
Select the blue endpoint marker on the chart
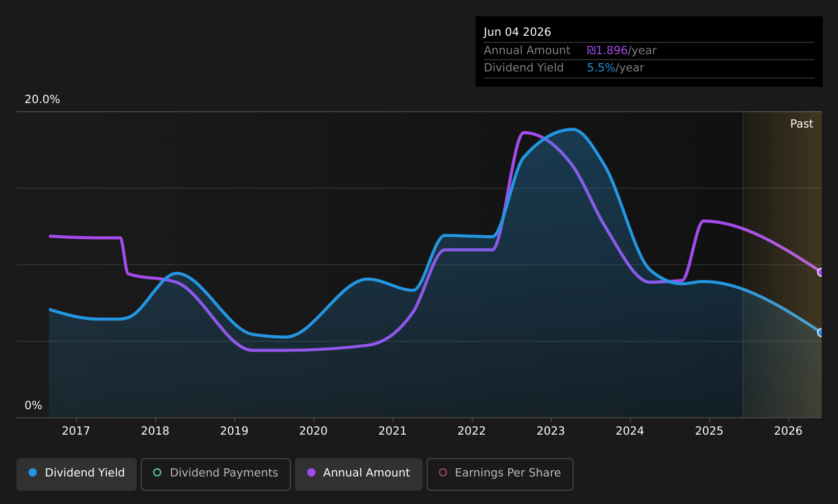tap(821, 333)
